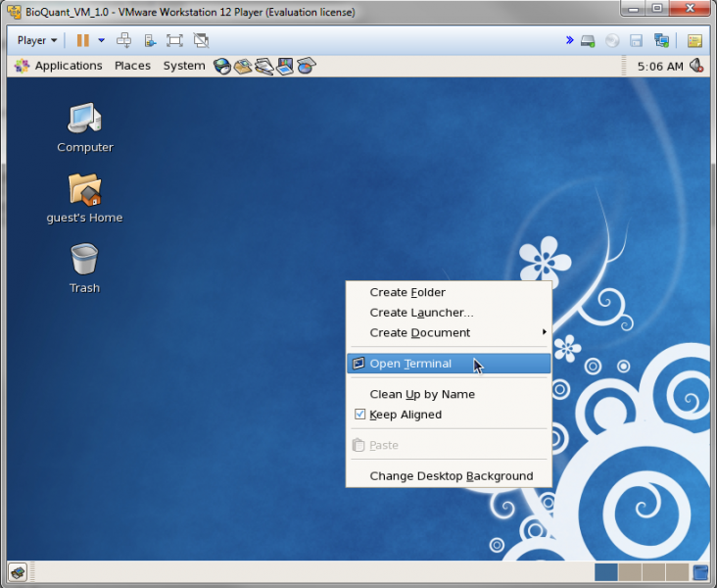The image size is (717, 588).
Task: Click the CD/DVD drive device icon
Action: click(x=612, y=41)
